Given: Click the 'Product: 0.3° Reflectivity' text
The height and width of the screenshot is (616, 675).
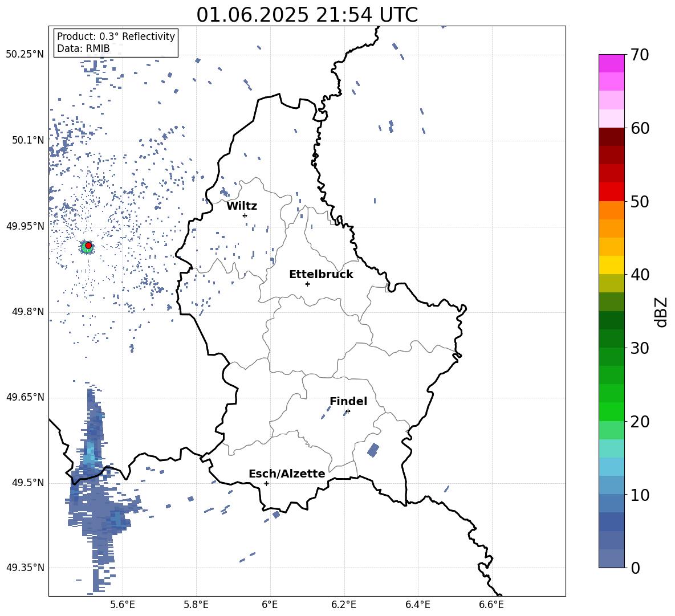Looking at the screenshot, I should (x=116, y=36).
